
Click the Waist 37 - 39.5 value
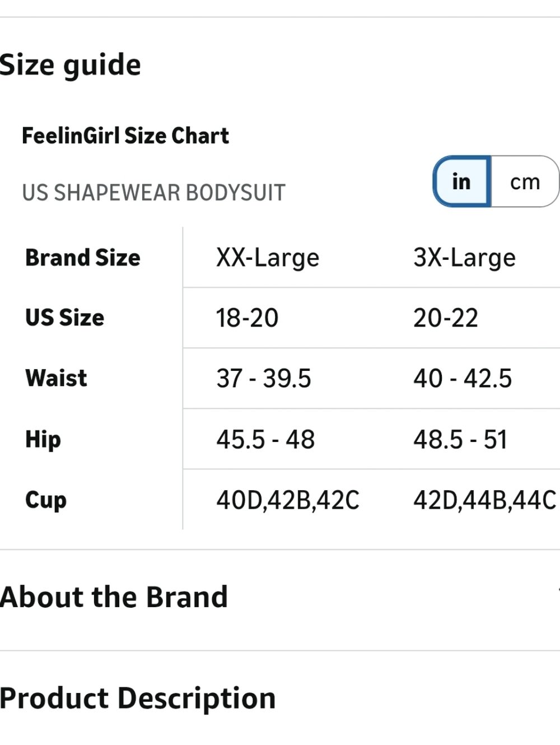[263, 379]
